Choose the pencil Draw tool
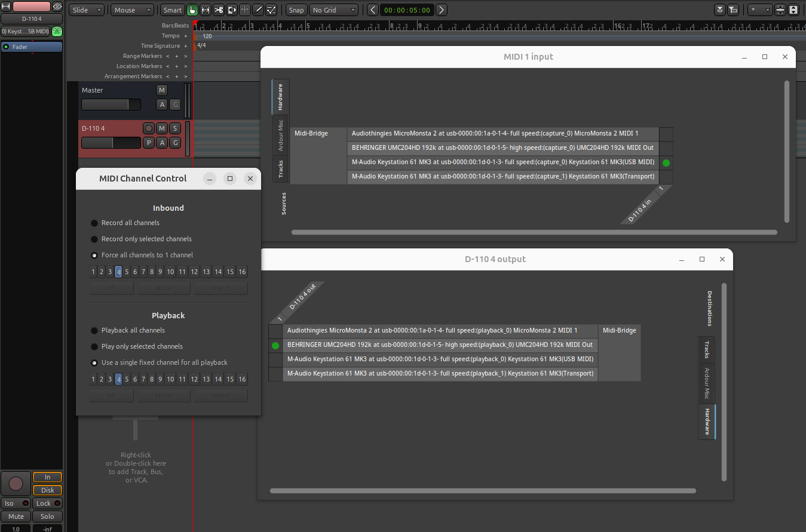 258,10
